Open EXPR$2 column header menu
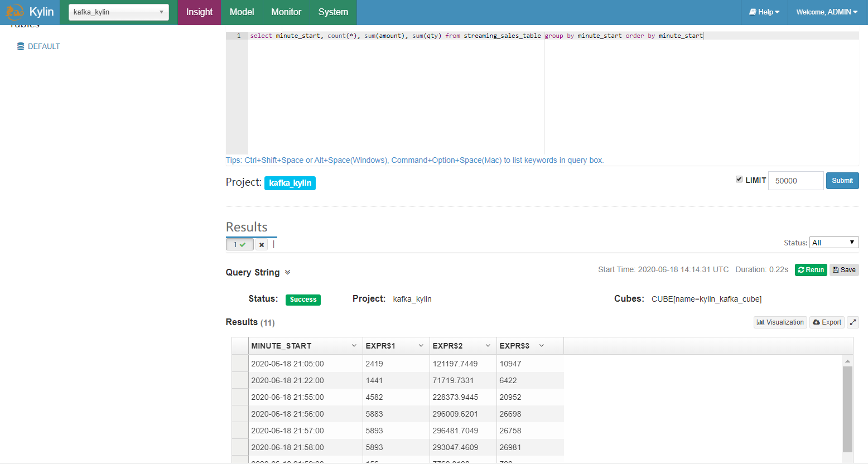868x464 pixels. point(488,346)
